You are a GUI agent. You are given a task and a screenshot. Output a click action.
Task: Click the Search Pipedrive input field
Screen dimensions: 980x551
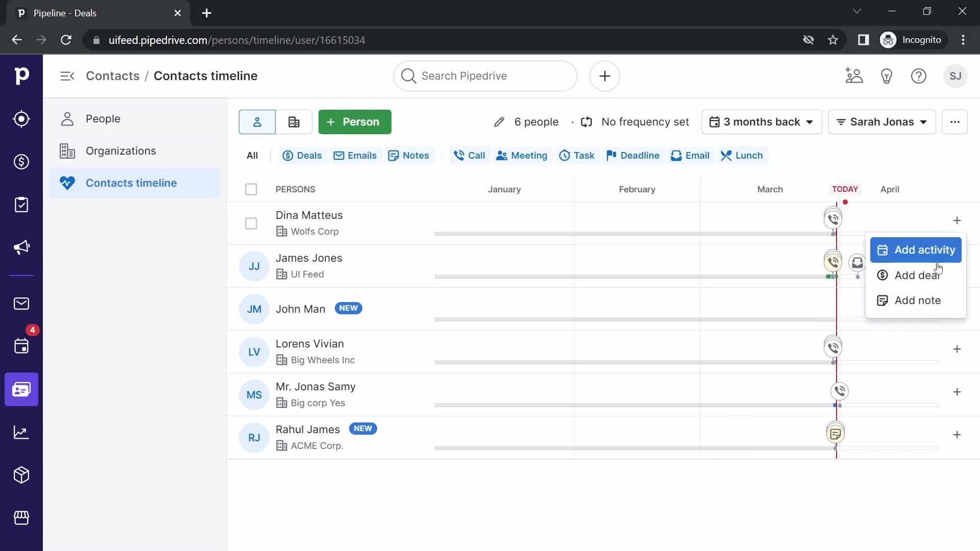[x=485, y=76]
